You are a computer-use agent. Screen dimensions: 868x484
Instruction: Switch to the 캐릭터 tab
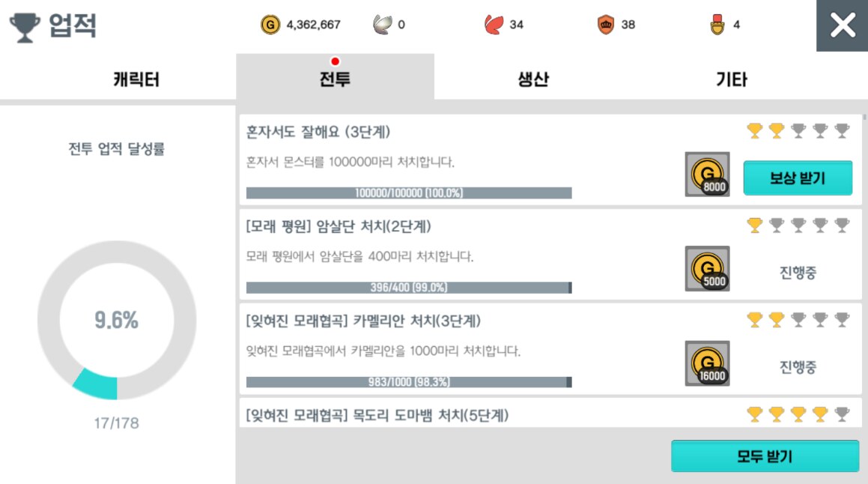pos(136,79)
